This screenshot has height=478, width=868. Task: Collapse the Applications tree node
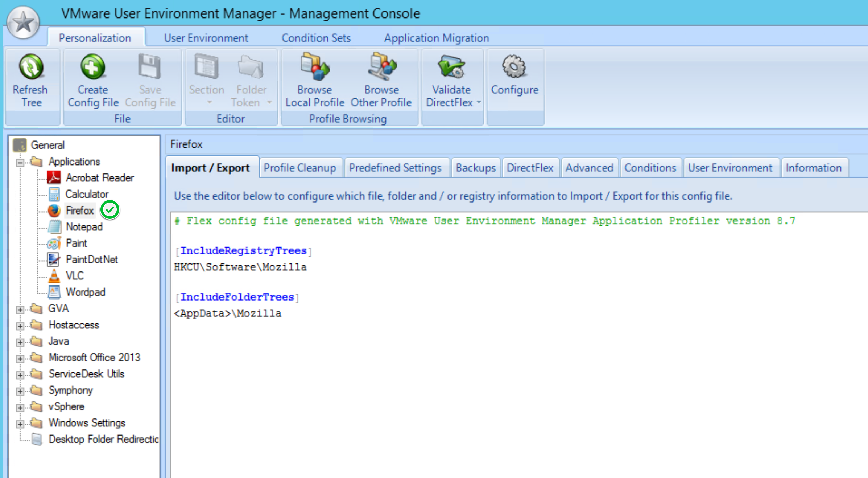click(20, 162)
